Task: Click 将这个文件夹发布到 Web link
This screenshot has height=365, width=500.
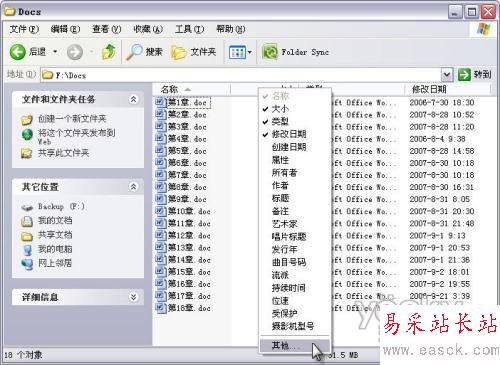Action: tap(77, 137)
